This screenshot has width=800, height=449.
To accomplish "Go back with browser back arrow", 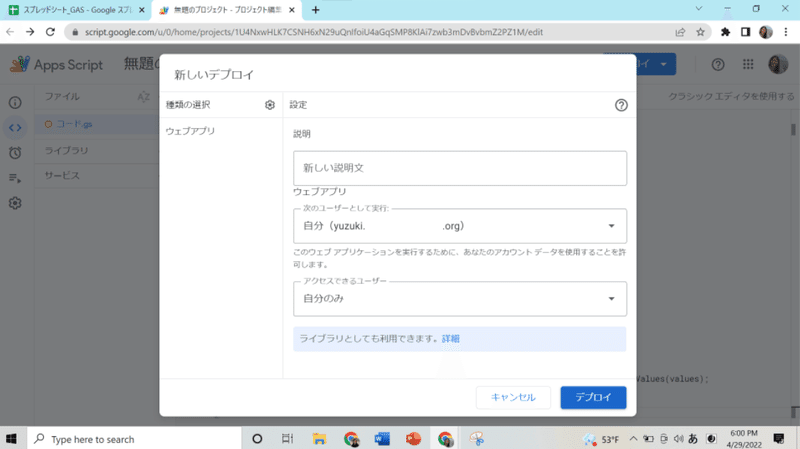I will pyautogui.click(x=10, y=32).
